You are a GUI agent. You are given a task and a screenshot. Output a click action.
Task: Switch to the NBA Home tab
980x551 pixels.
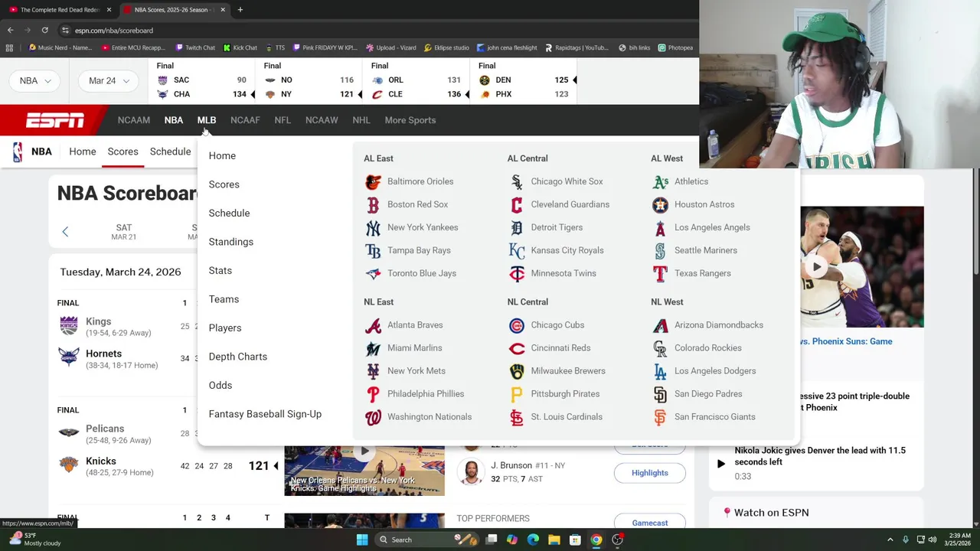[83, 152]
